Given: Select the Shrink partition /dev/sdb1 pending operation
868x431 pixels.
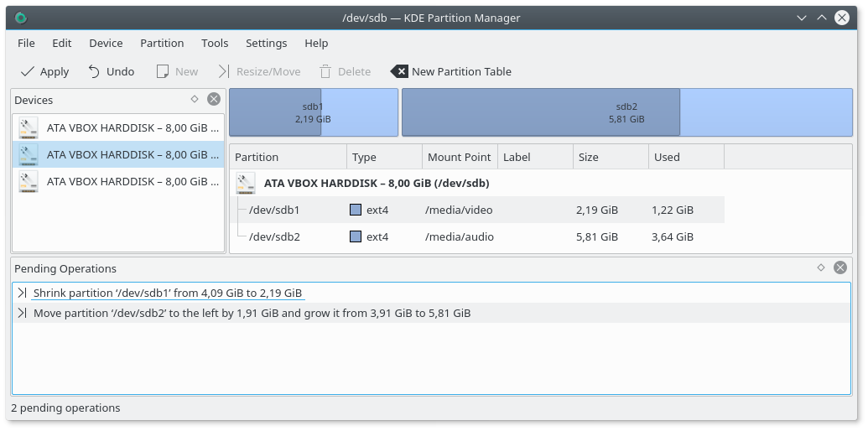Looking at the screenshot, I should click(x=168, y=293).
